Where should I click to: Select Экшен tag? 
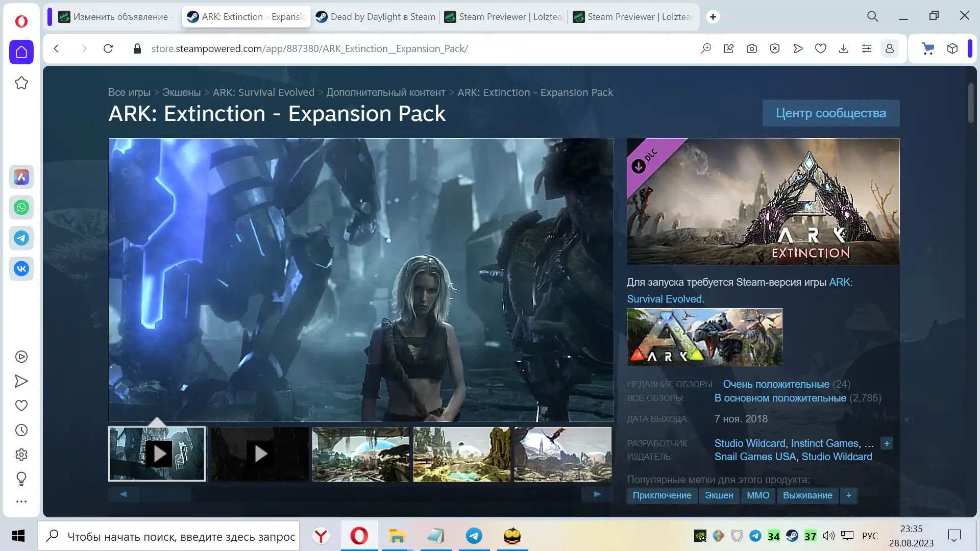pyautogui.click(x=719, y=495)
